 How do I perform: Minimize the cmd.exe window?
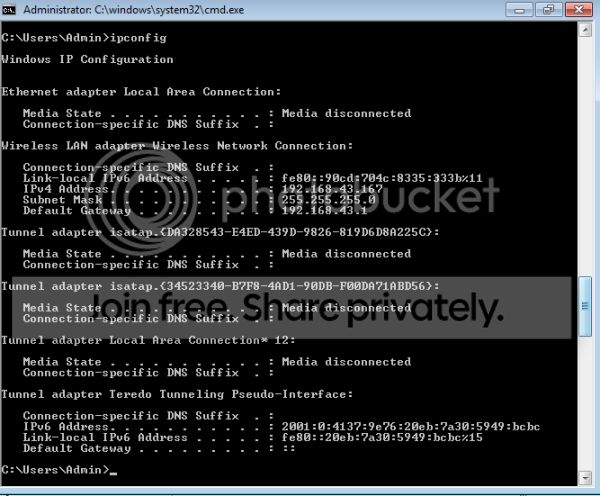519,10
